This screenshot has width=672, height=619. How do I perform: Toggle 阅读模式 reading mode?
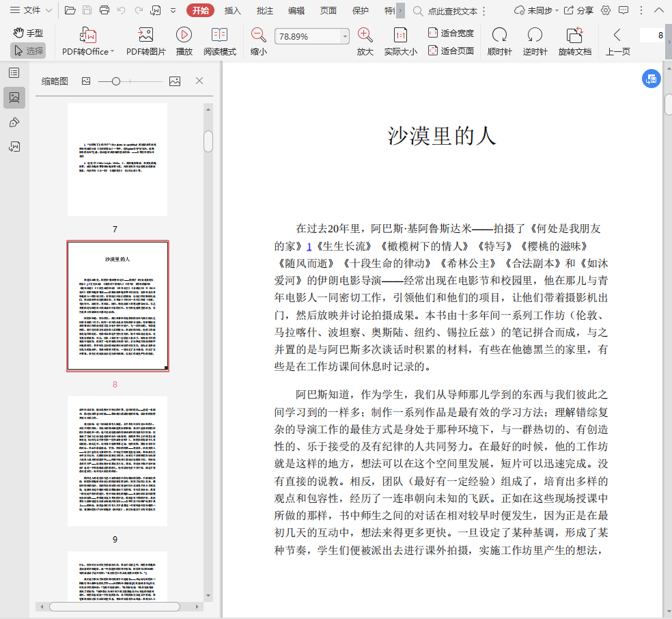[x=219, y=36]
